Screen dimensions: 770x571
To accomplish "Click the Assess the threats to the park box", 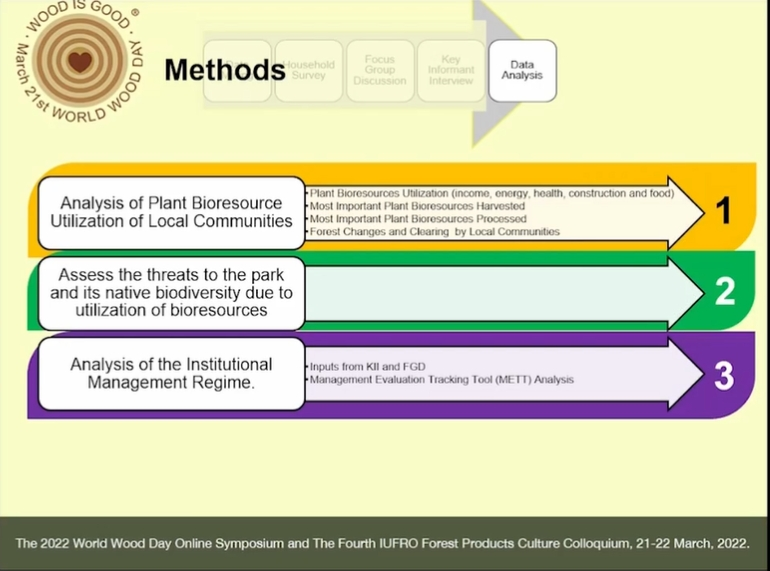I will [171, 292].
